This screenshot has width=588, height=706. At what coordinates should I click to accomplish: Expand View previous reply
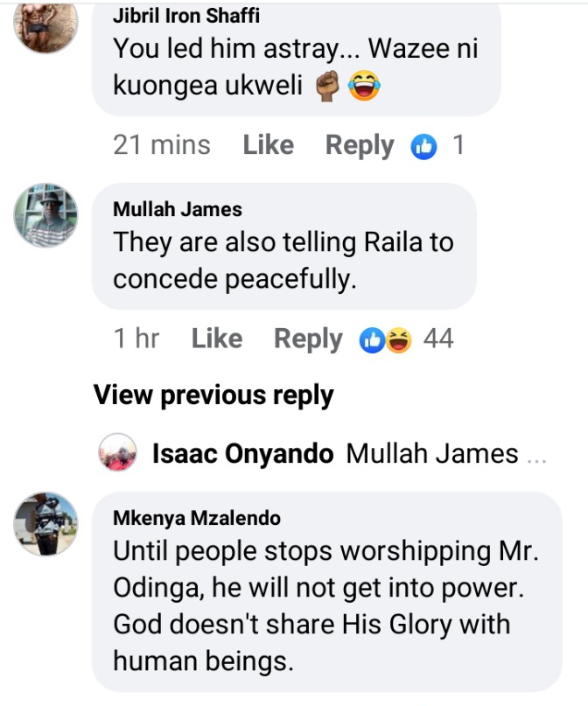point(213,395)
